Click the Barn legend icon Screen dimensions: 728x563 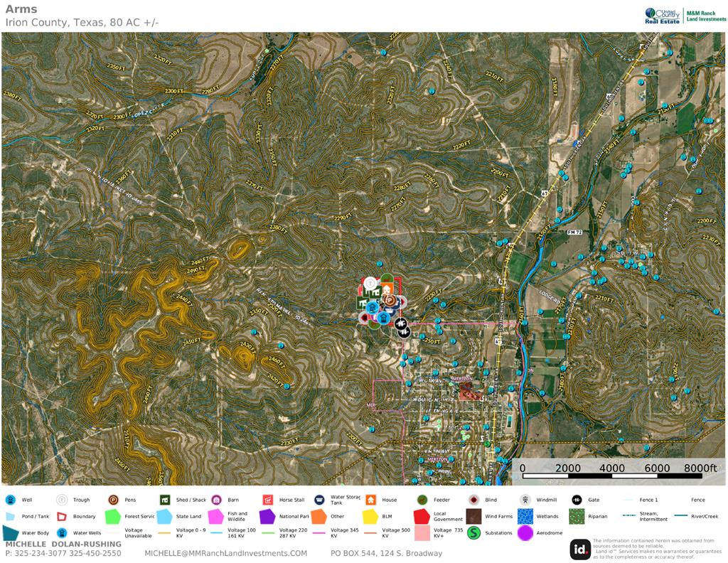[216, 500]
